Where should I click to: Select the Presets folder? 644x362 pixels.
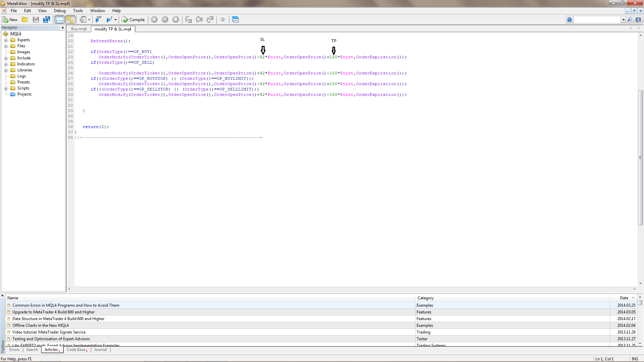tap(23, 82)
